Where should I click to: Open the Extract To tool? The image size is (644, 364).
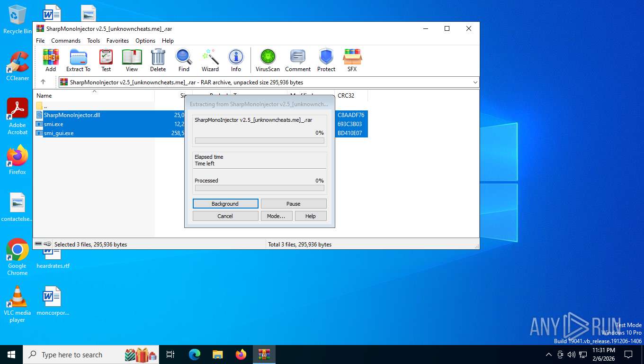78,60
